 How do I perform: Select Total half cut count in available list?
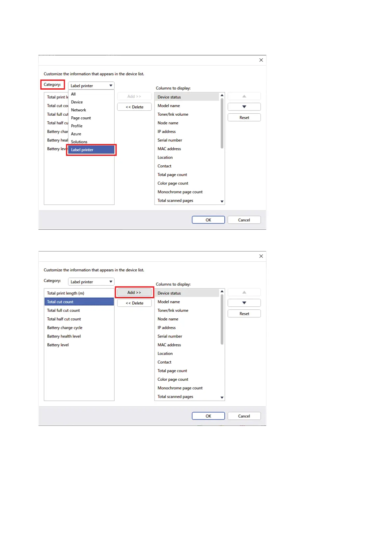tap(79, 319)
